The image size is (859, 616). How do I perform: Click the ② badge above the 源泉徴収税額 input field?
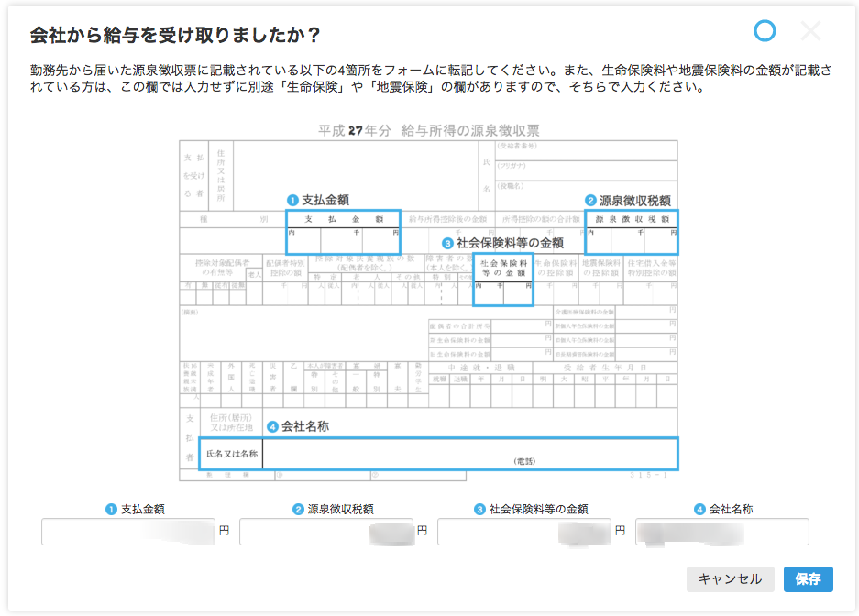pos(298,509)
